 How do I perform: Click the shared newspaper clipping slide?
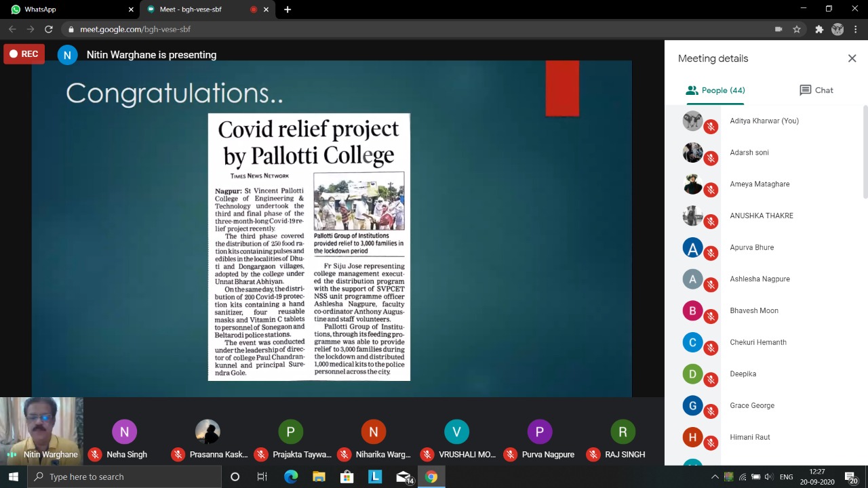(309, 247)
